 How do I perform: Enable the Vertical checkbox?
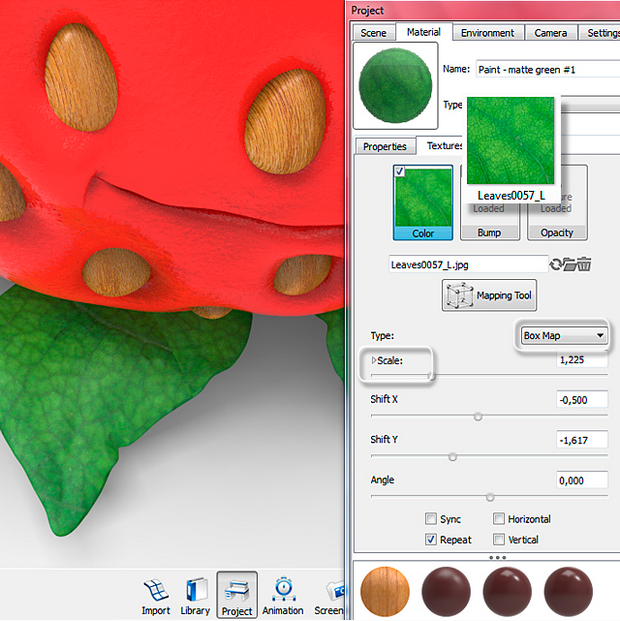[x=499, y=539]
